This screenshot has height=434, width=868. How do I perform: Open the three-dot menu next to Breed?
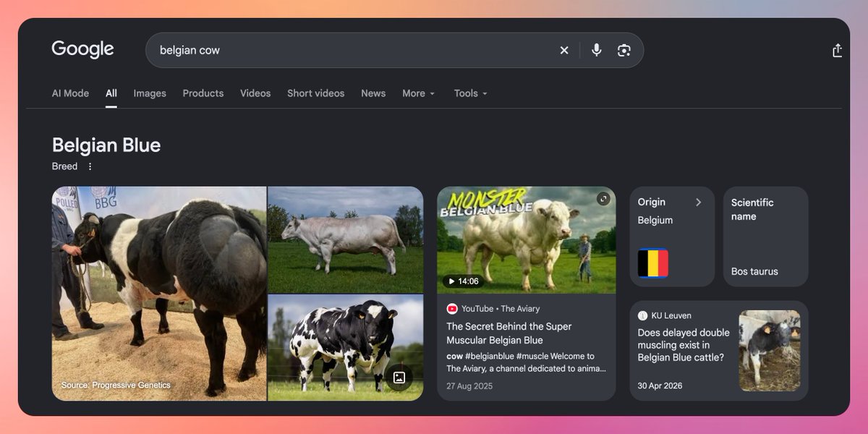tap(90, 166)
